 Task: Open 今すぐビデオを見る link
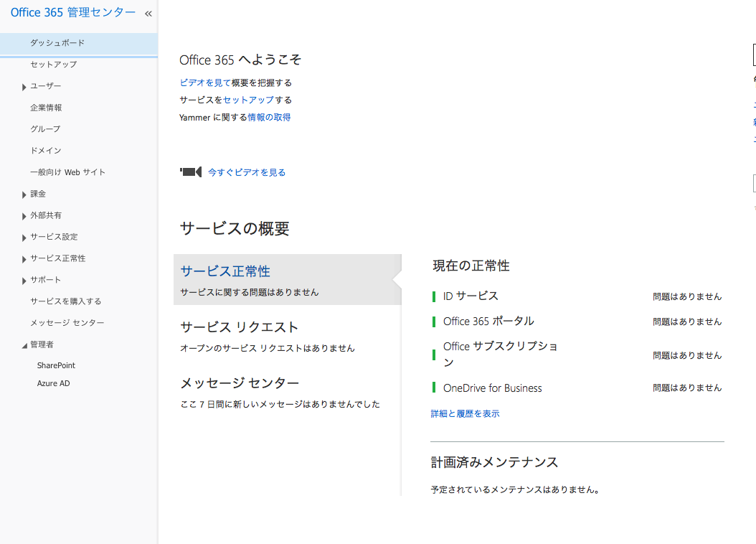[247, 172]
